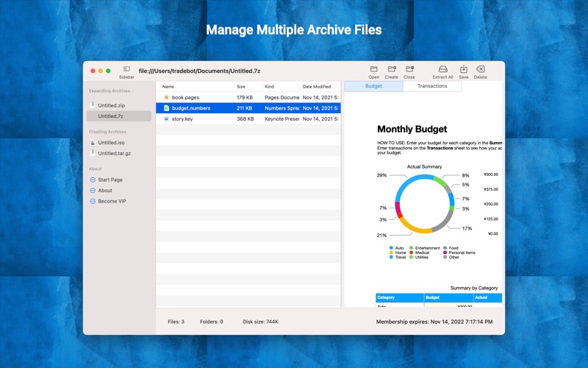
Task: Click the 179 KB size cell
Action: tap(245, 97)
